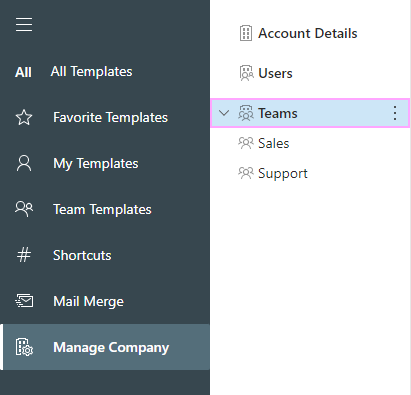The height and width of the screenshot is (395, 411).
Task: Click the hash icon for Shortcuts
Action: click(24, 255)
